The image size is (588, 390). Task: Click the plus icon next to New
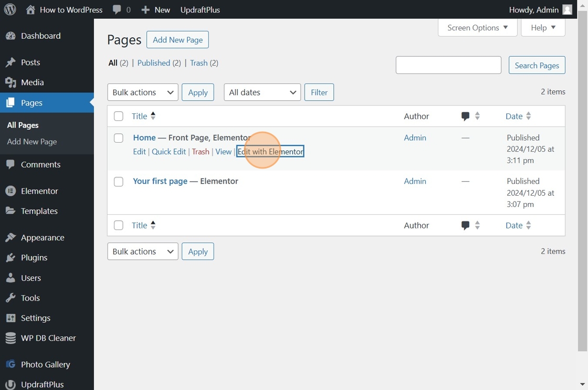point(145,10)
